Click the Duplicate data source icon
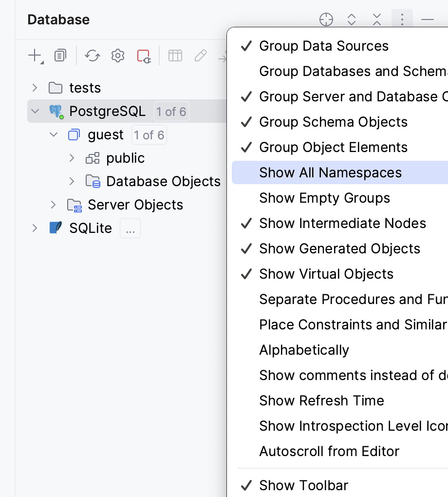Screen dimensions: 448x497 60,55
